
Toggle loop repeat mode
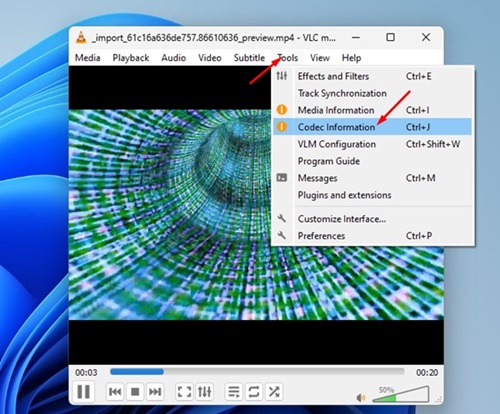pos(254,392)
